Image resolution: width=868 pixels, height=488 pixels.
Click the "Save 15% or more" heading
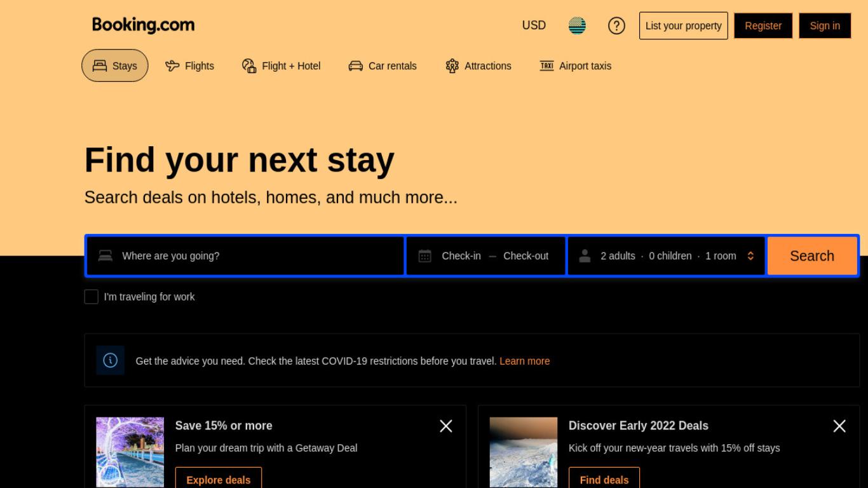pos(224,426)
